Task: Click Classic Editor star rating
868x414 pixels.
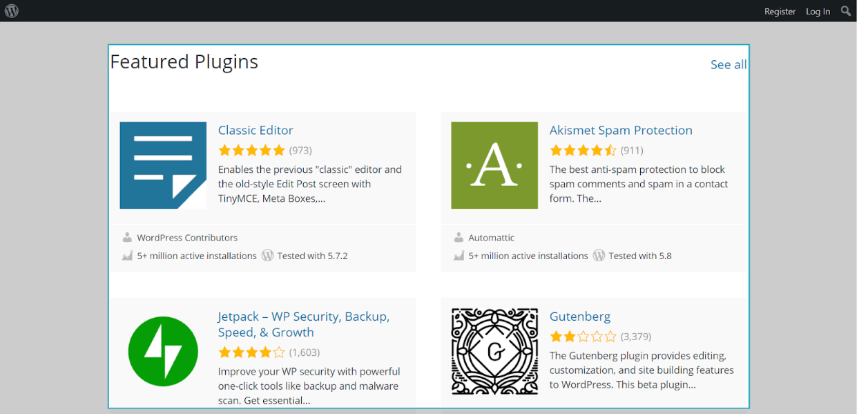Action: (x=251, y=150)
